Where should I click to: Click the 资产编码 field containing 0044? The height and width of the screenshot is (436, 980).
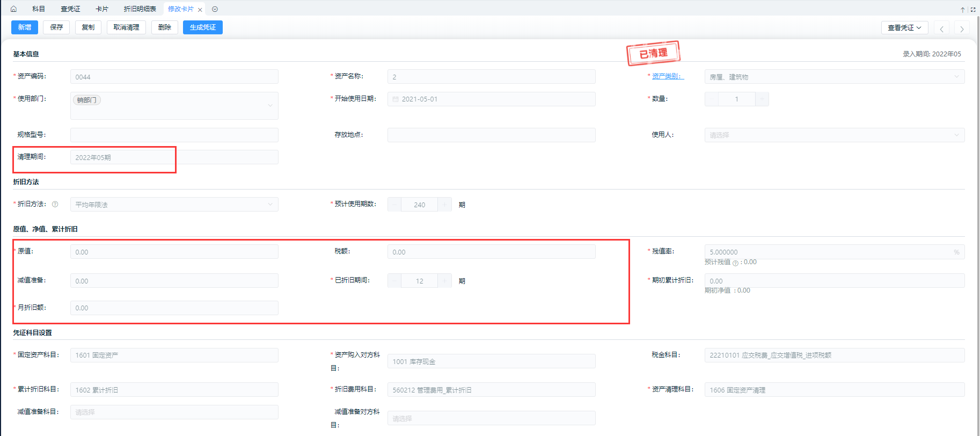coord(174,77)
